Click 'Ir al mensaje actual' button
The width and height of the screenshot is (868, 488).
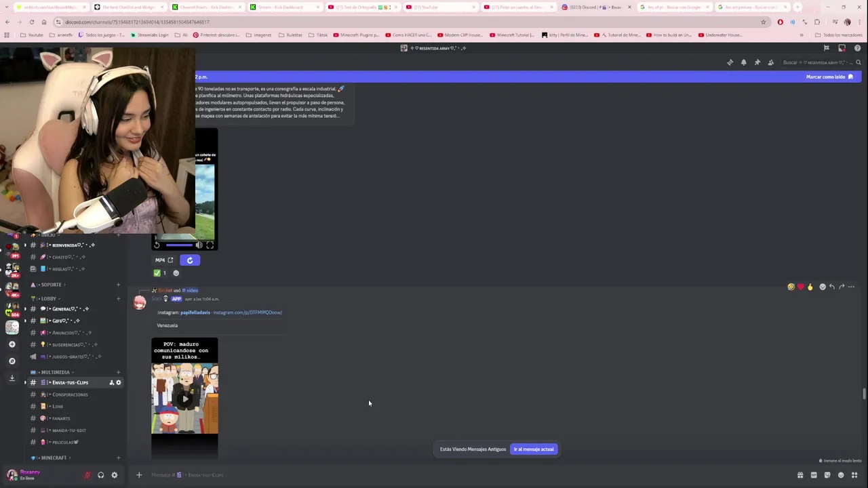(534, 449)
